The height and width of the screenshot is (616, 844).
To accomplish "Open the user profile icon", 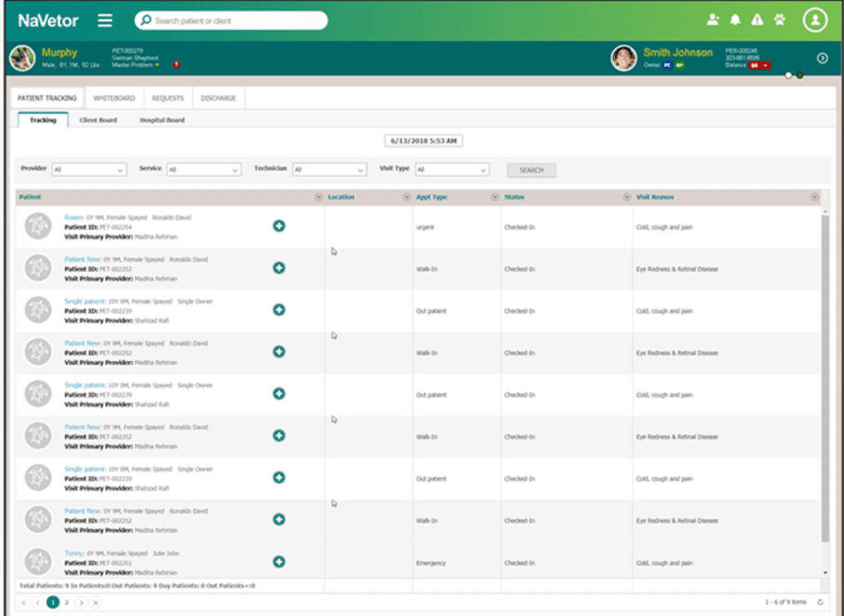I will (815, 20).
